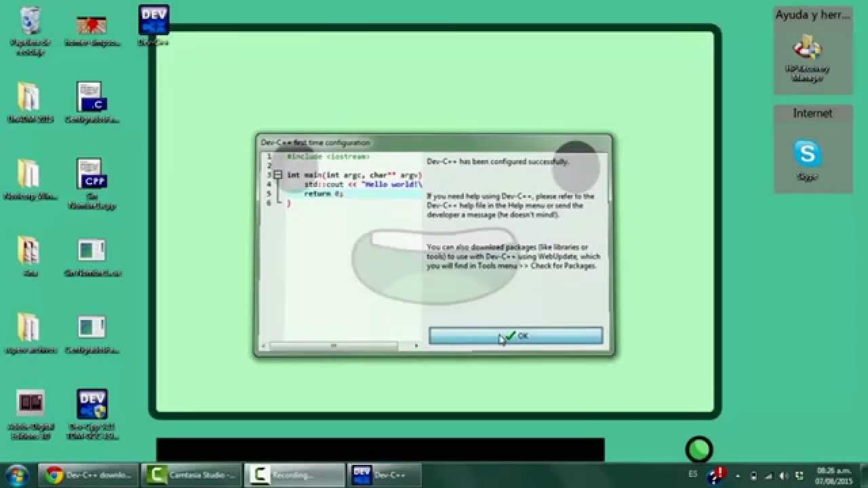This screenshot has width=868, height=488.
Task: Click the power tray icon
Action: coord(753,476)
